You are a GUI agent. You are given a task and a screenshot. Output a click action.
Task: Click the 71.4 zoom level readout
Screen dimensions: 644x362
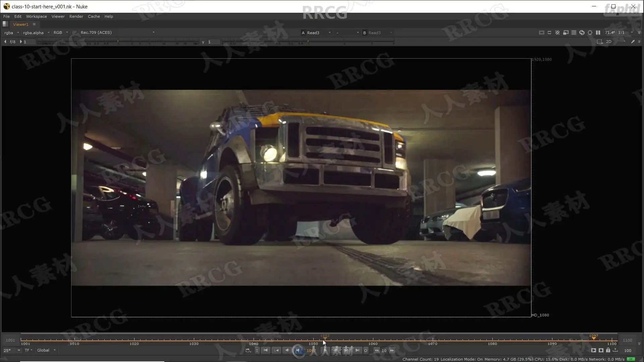point(610,33)
